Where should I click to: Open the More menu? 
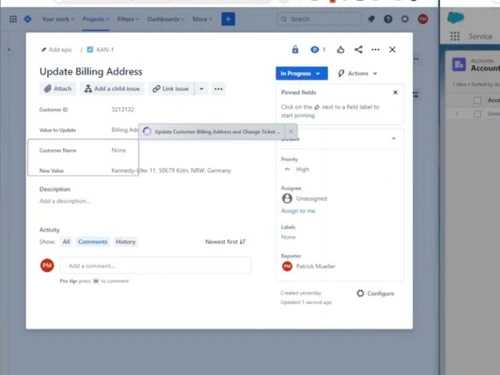[x=202, y=19]
